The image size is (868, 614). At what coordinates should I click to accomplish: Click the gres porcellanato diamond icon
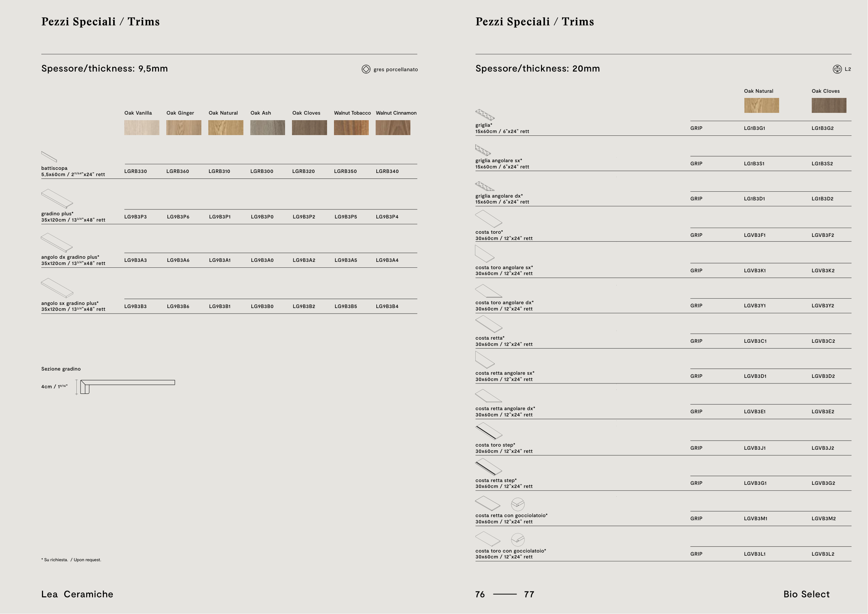[x=366, y=69]
